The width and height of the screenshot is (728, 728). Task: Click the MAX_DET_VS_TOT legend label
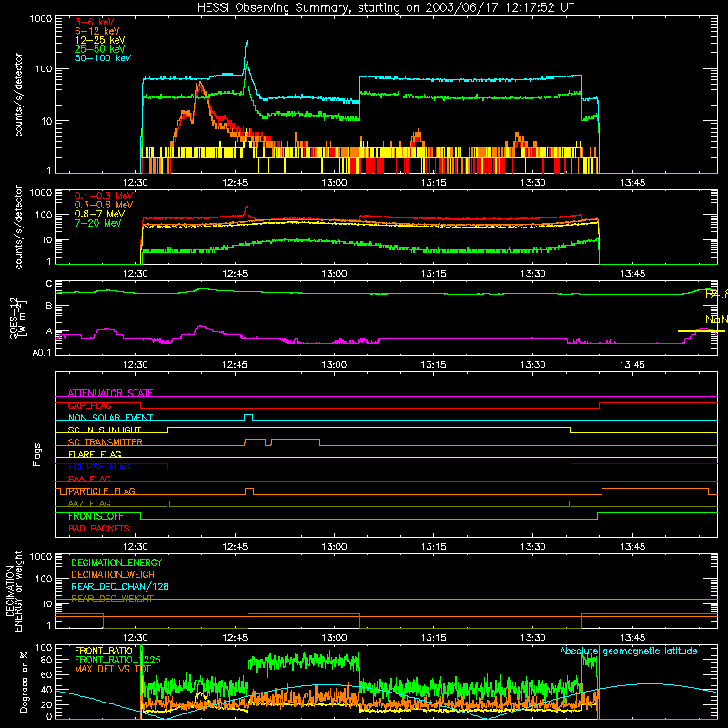(113, 669)
